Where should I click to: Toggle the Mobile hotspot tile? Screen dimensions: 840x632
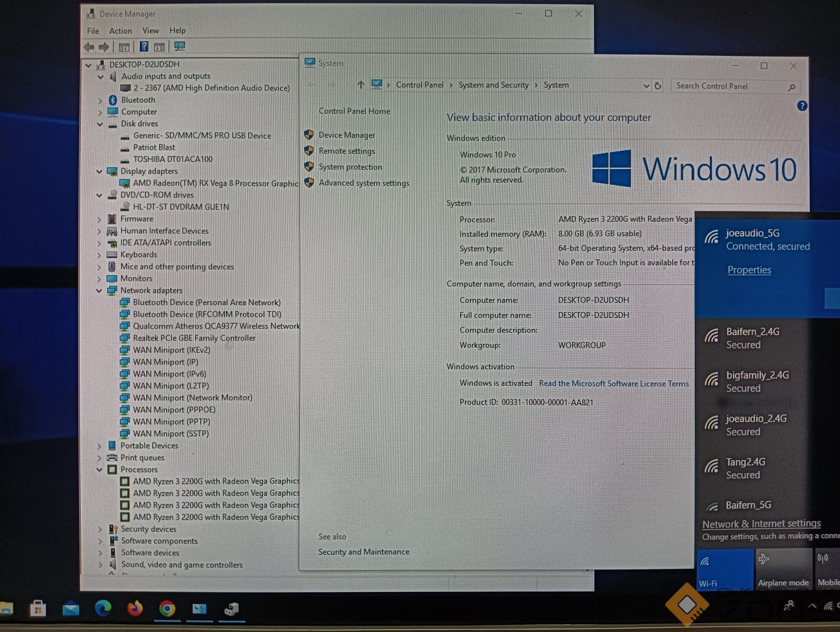tap(827, 569)
